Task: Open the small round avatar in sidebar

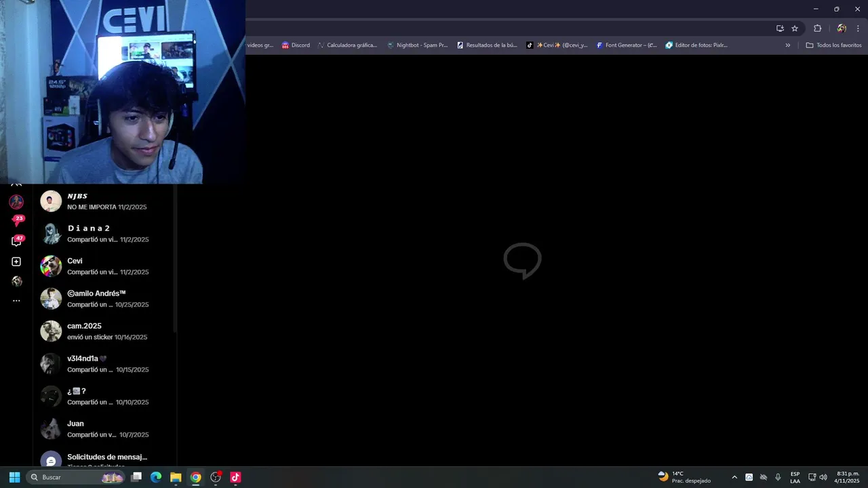Action: click(x=16, y=281)
